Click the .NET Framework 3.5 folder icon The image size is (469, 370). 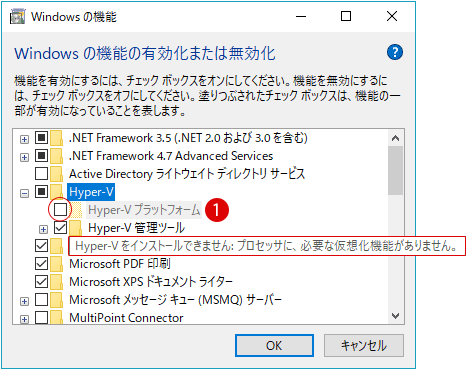tap(57, 138)
